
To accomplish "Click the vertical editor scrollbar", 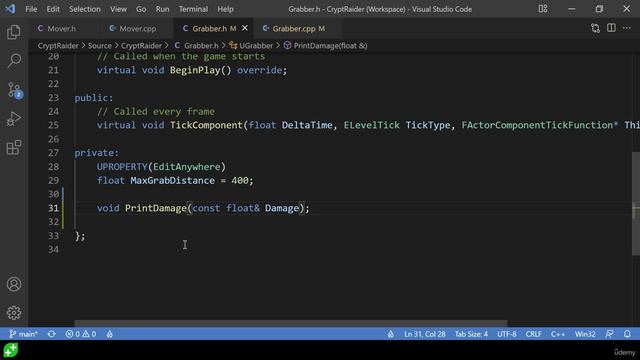I will click(636, 203).
